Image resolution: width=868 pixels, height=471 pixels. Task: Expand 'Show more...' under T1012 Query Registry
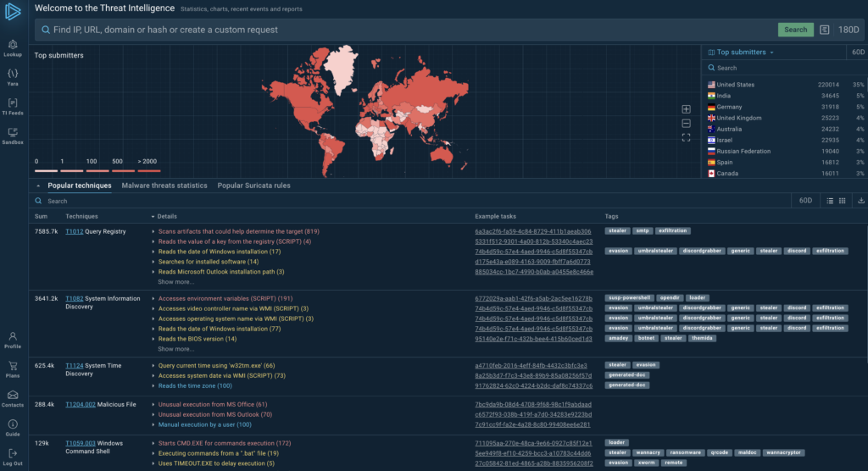click(175, 281)
